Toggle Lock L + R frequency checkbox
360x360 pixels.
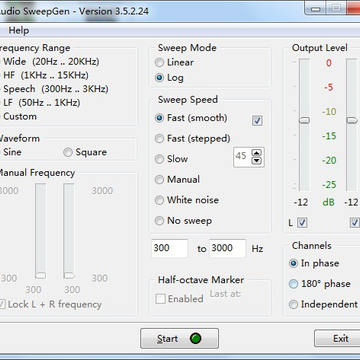point(2,304)
